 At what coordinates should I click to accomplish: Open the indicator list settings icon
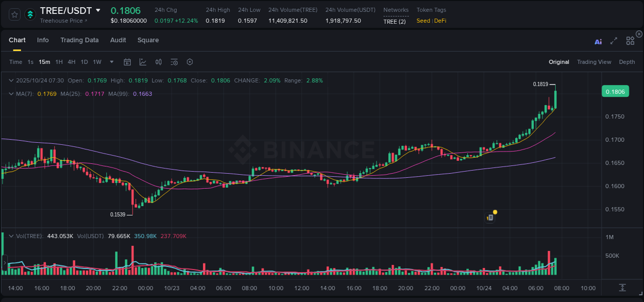pos(174,61)
